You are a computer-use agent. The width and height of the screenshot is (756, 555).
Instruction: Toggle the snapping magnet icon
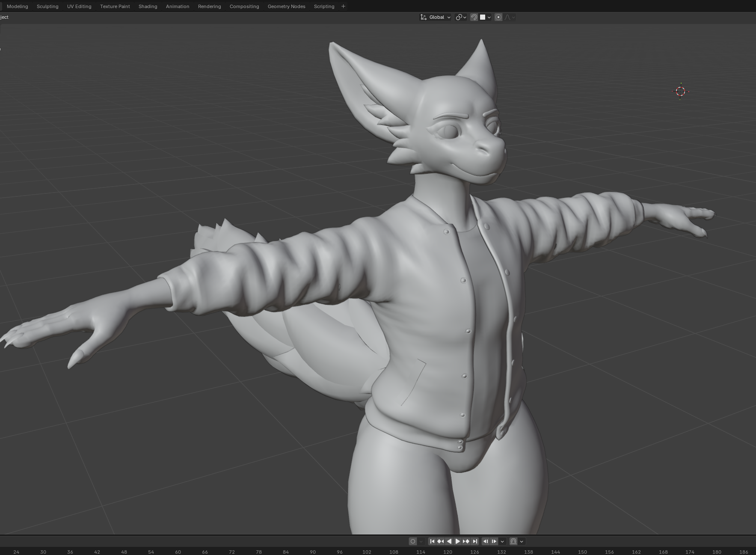(x=474, y=17)
